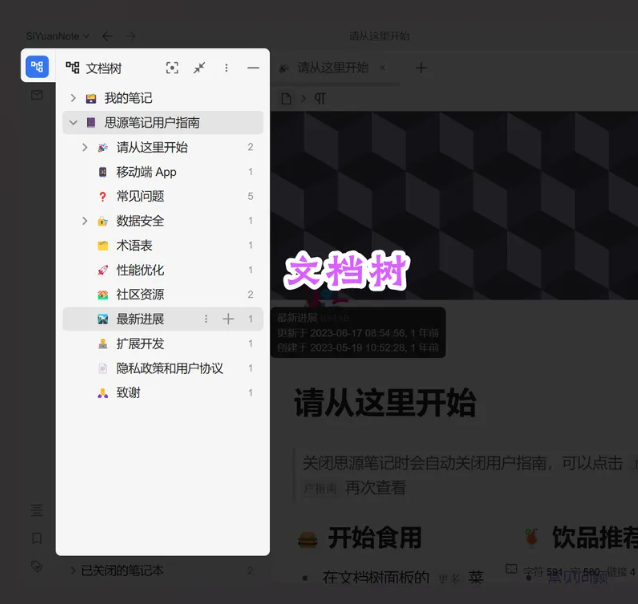Select the 性能优化 document
Screen dimensions: 638x604
click(163, 270)
